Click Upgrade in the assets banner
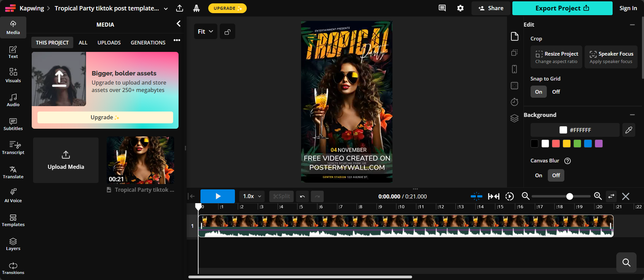 105,117
